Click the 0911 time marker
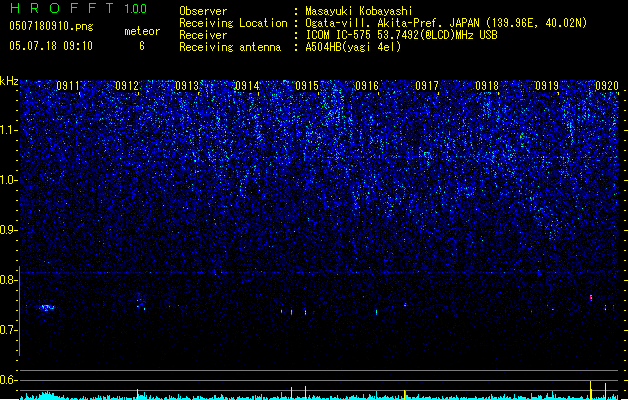The image size is (629, 400). coord(68,86)
